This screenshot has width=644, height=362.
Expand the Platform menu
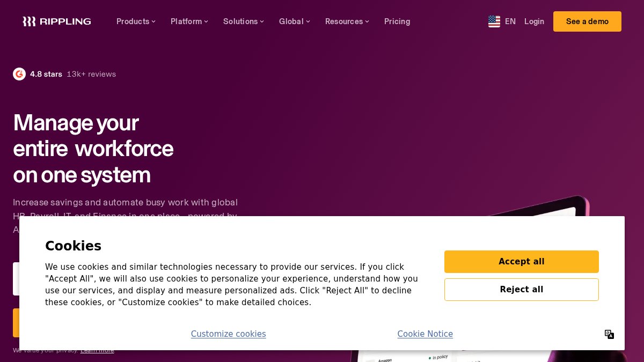189,21
